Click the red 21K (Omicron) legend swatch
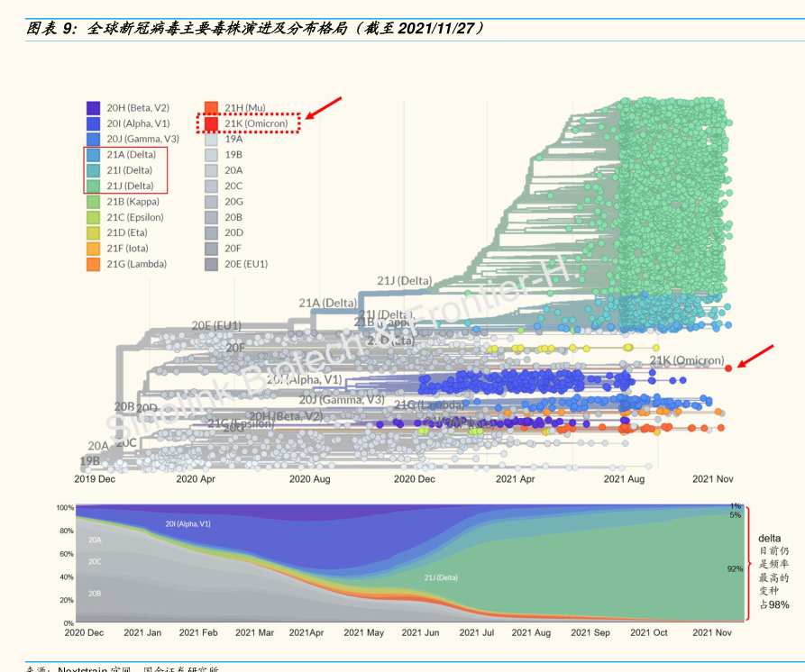 click(211, 123)
